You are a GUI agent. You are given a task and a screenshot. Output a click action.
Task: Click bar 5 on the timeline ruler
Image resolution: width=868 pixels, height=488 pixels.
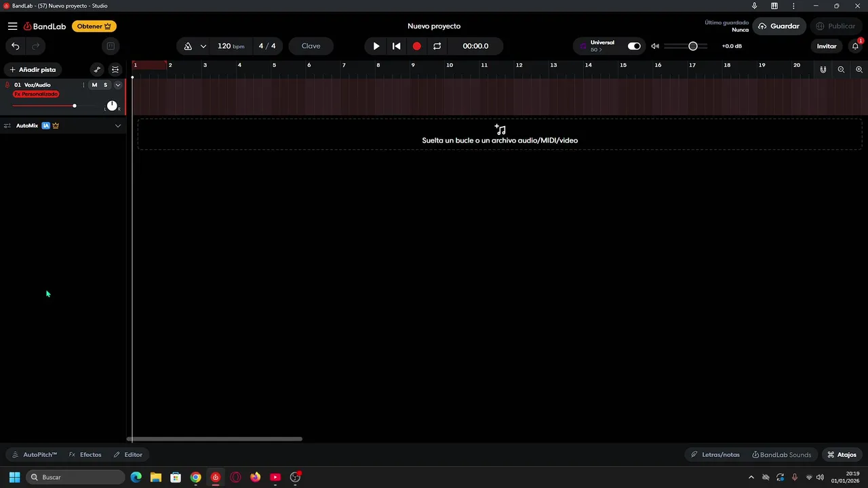274,65
